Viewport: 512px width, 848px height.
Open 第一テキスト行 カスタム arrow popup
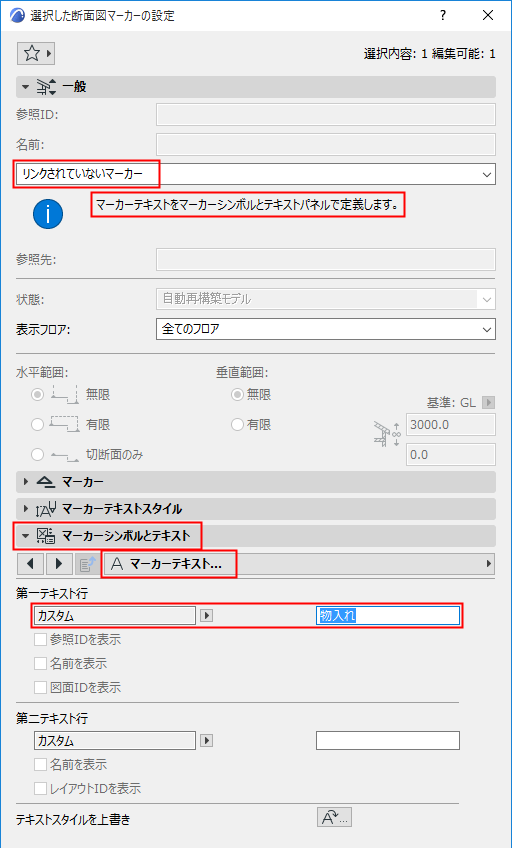pos(207,616)
